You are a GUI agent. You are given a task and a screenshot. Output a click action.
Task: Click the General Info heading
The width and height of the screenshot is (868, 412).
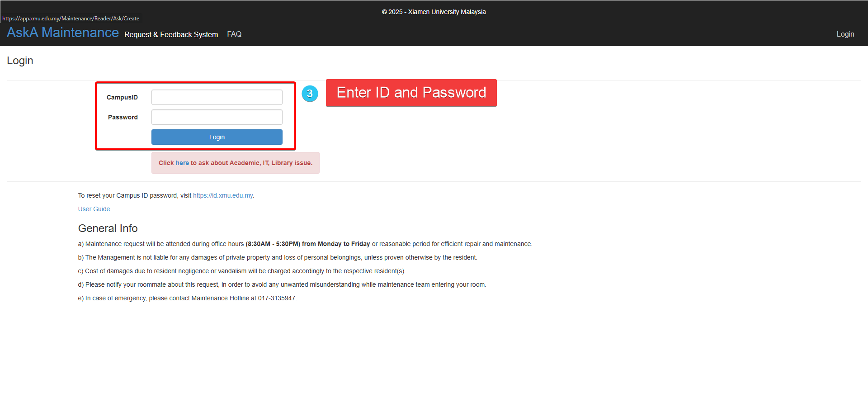click(108, 228)
